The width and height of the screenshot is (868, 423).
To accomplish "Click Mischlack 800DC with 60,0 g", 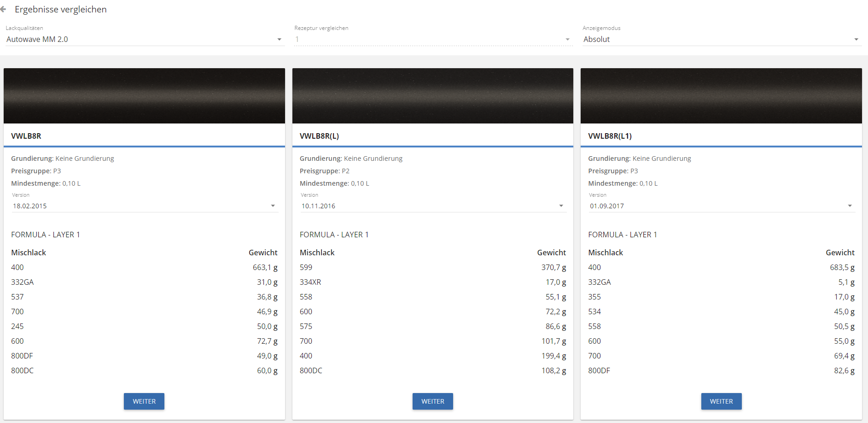I will coord(22,370).
